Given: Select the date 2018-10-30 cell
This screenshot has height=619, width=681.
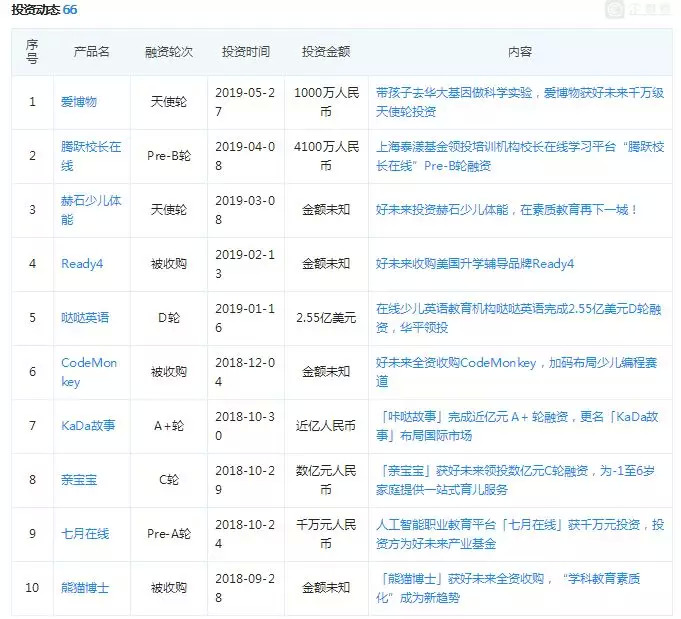Looking at the screenshot, I should pos(245,426).
